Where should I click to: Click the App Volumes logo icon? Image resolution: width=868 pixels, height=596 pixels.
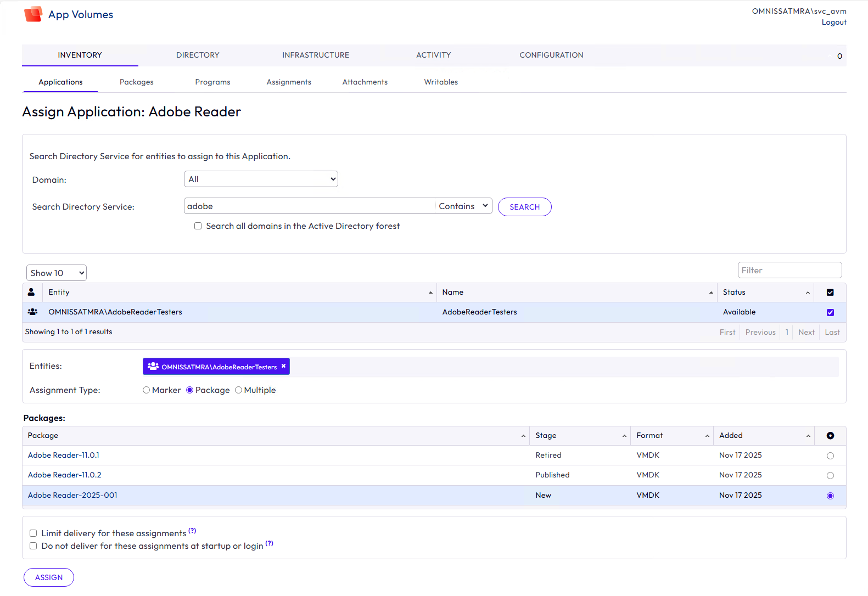33,14
